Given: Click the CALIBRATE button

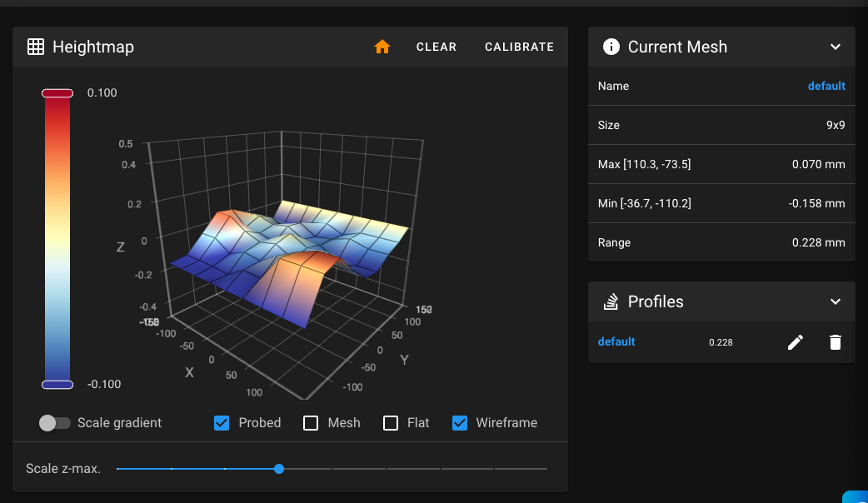Looking at the screenshot, I should 519,47.
